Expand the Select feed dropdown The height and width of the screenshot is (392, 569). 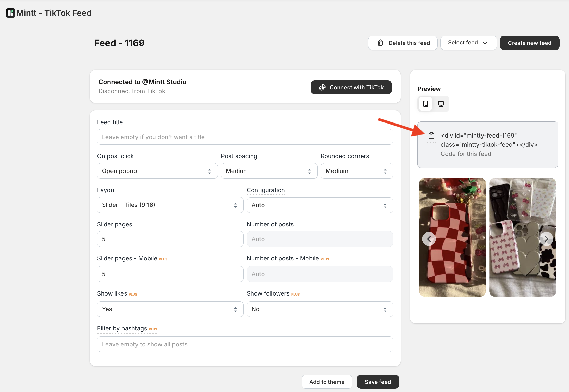coord(468,43)
